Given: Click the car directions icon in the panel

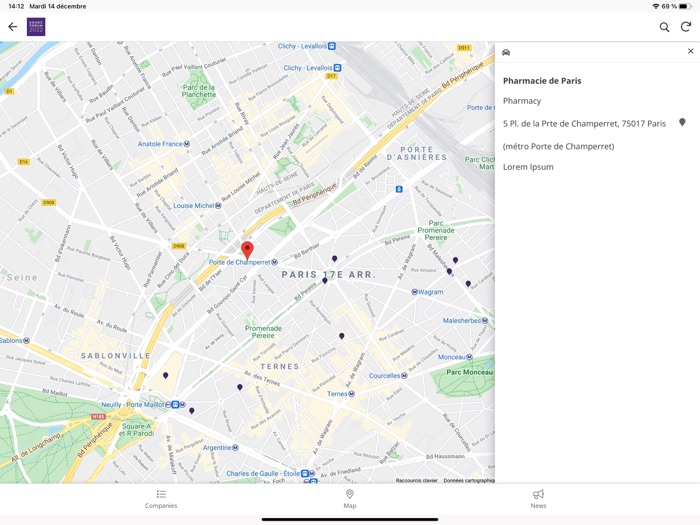Looking at the screenshot, I should [x=506, y=52].
